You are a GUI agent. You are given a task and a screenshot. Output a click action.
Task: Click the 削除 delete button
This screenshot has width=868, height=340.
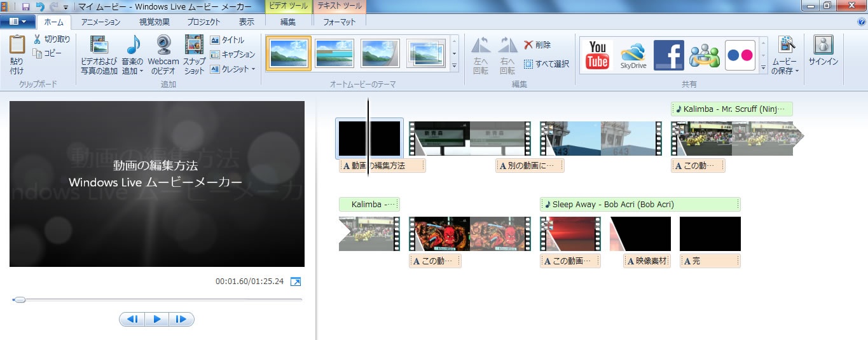coord(537,44)
